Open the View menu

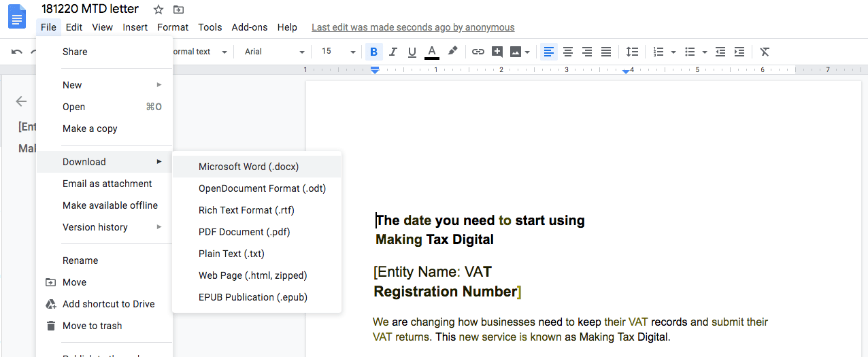coord(103,27)
